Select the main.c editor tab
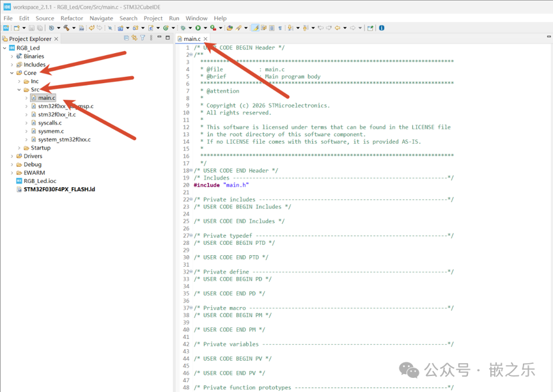 point(192,39)
